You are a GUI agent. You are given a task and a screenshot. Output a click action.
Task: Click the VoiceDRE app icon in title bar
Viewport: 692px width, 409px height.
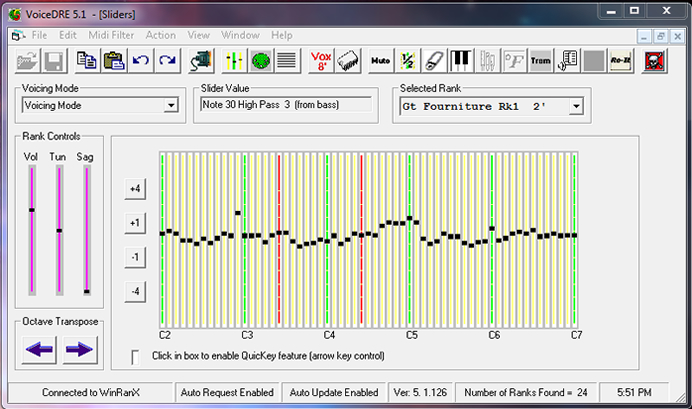(x=15, y=14)
